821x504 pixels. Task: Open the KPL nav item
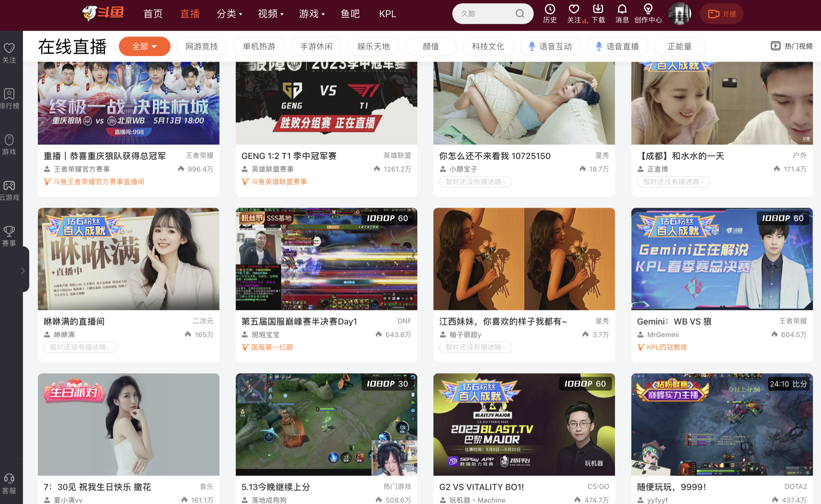387,14
